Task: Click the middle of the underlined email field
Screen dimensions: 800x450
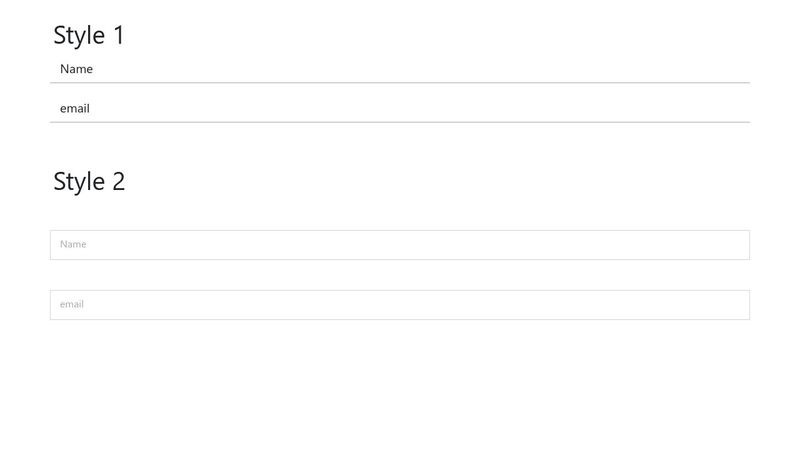Action: tap(400, 108)
